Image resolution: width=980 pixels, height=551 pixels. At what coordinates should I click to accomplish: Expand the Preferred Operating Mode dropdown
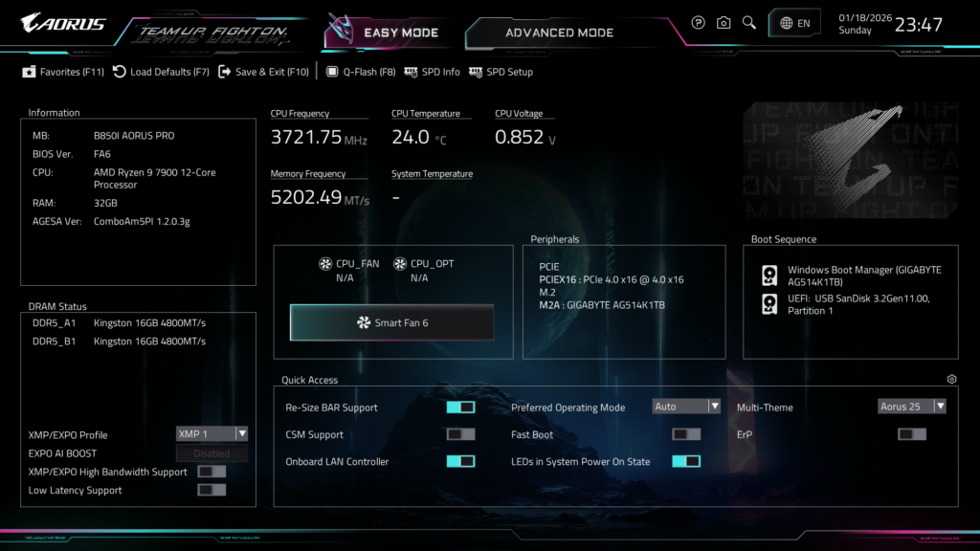[x=686, y=407]
